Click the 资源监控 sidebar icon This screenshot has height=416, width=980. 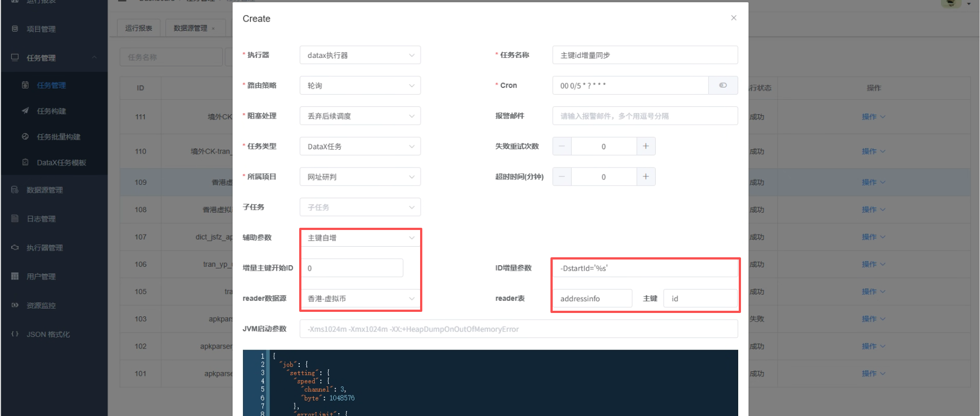click(15, 305)
